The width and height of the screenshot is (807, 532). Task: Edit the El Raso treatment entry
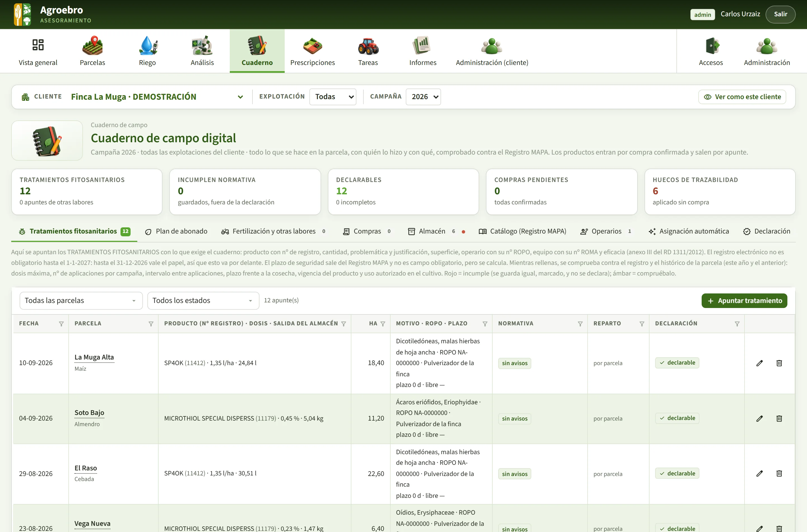759,473
